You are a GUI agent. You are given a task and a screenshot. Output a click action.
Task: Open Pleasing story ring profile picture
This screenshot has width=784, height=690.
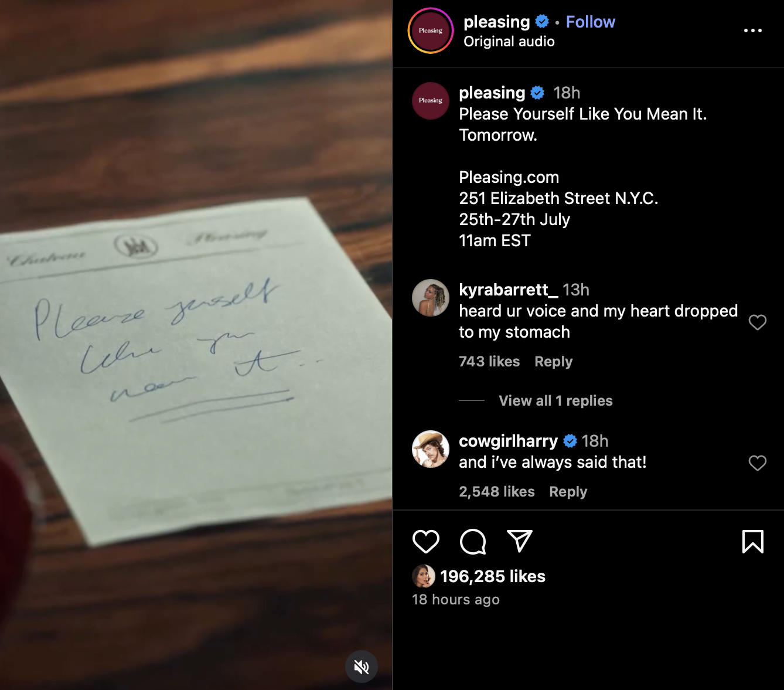click(431, 30)
